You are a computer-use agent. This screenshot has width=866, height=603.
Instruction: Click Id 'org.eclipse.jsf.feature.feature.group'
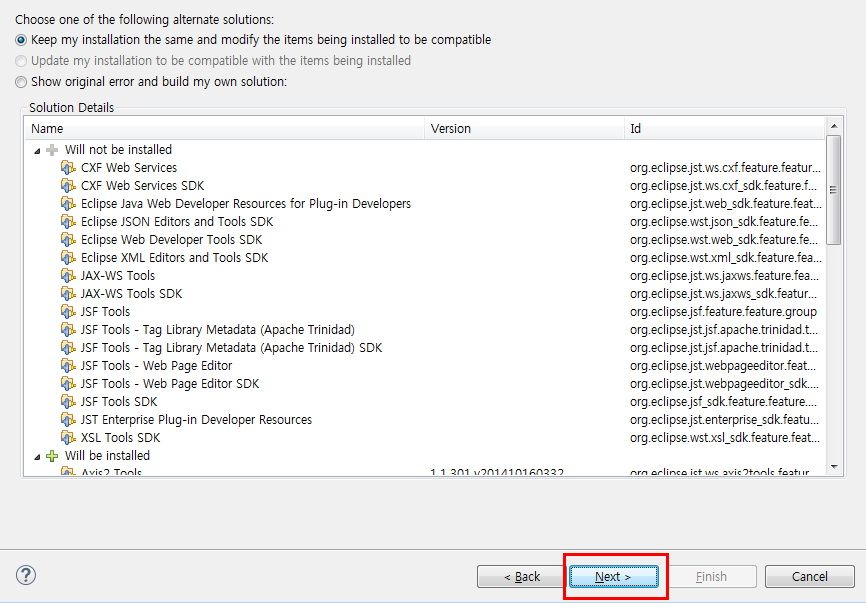[723, 312]
